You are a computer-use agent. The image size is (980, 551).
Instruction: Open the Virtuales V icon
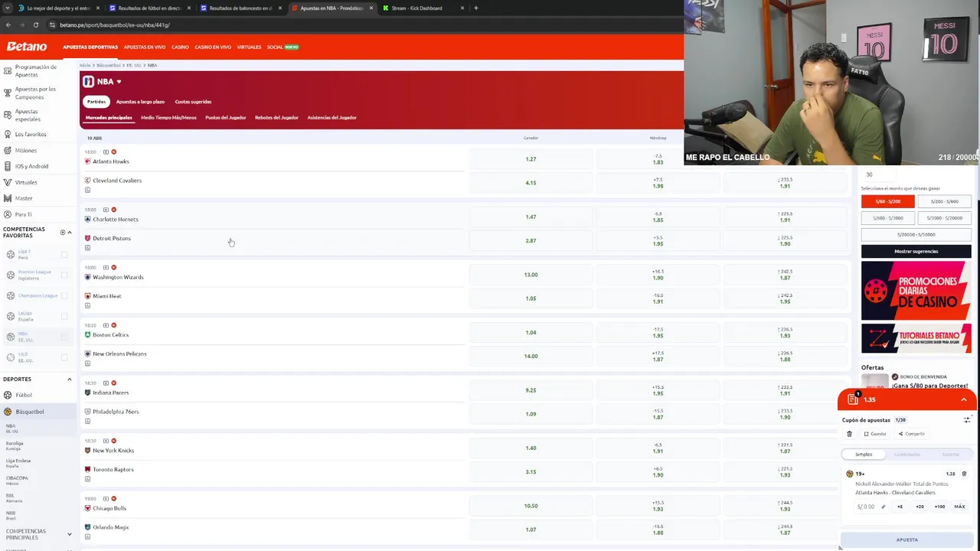[x=7, y=182]
